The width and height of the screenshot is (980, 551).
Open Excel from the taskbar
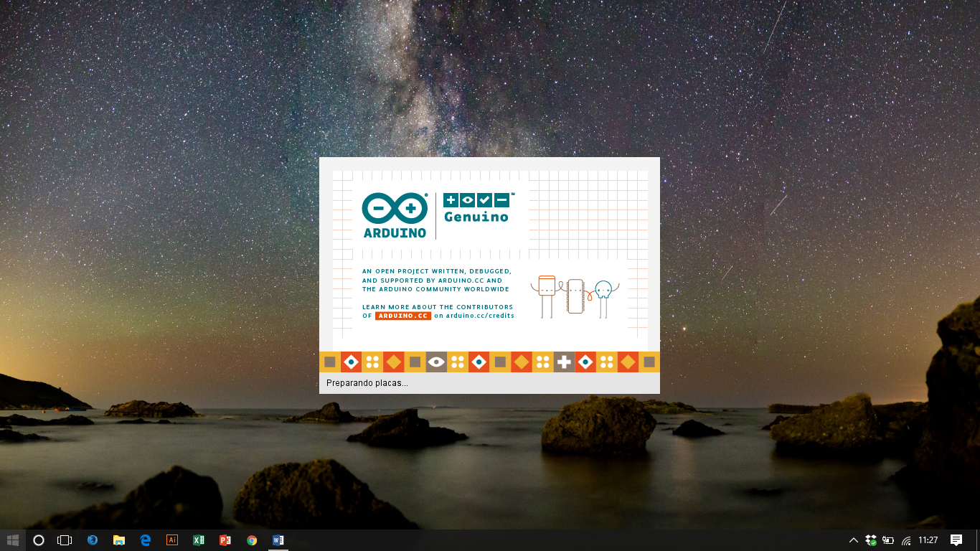tap(199, 540)
